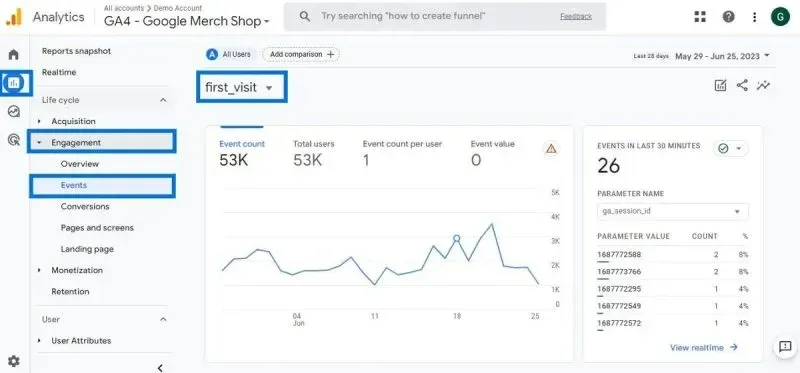Open the Insights sparkline icon
This screenshot has width=800, height=373.
(x=763, y=85)
